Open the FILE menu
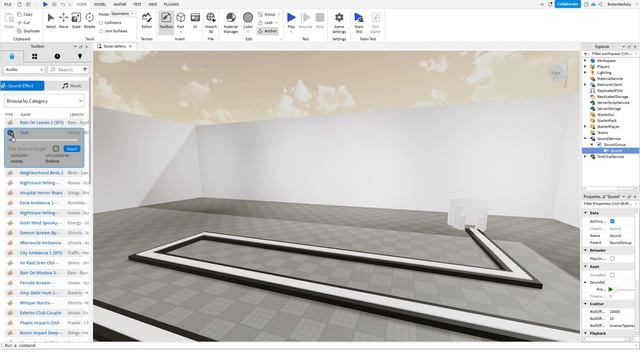 [8, 4]
